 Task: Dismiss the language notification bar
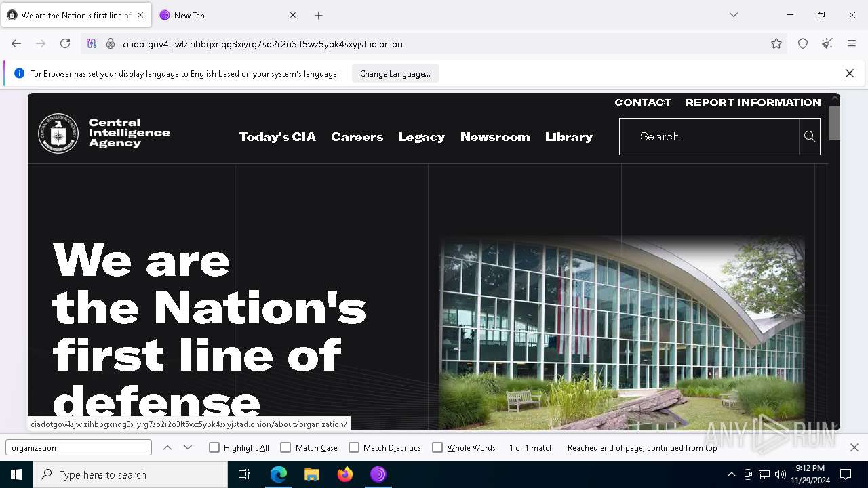pyautogui.click(x=850, y=73)
